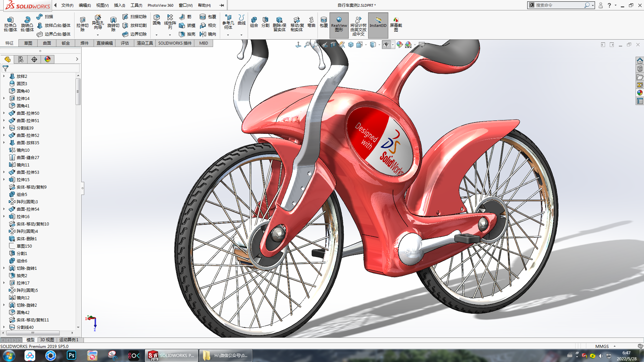Select the 分割 (Split) tool
Image resolution: width=644 pixels, height=362 pixels.
click(265, 22)
